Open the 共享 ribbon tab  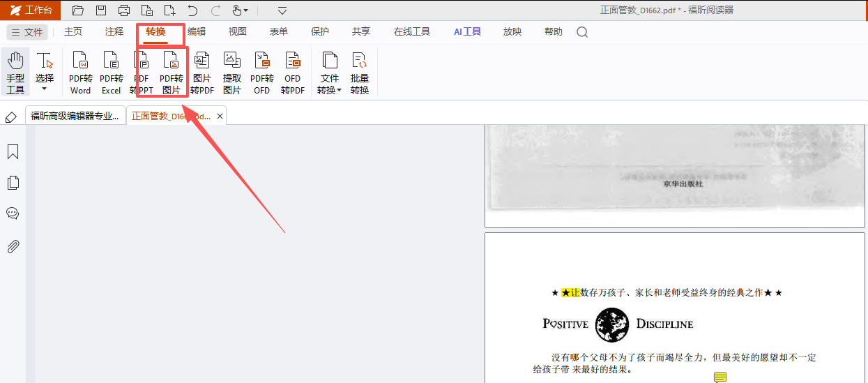(361, 32)
